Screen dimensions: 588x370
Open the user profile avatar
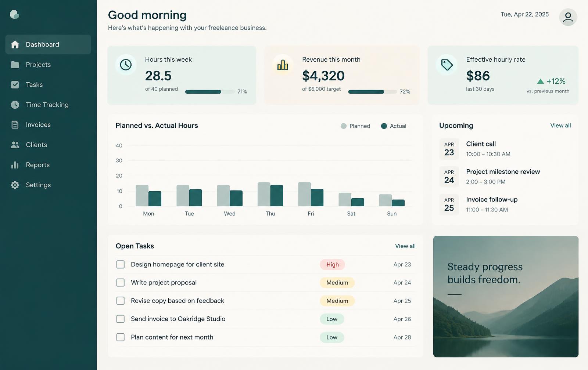point(568,17)
